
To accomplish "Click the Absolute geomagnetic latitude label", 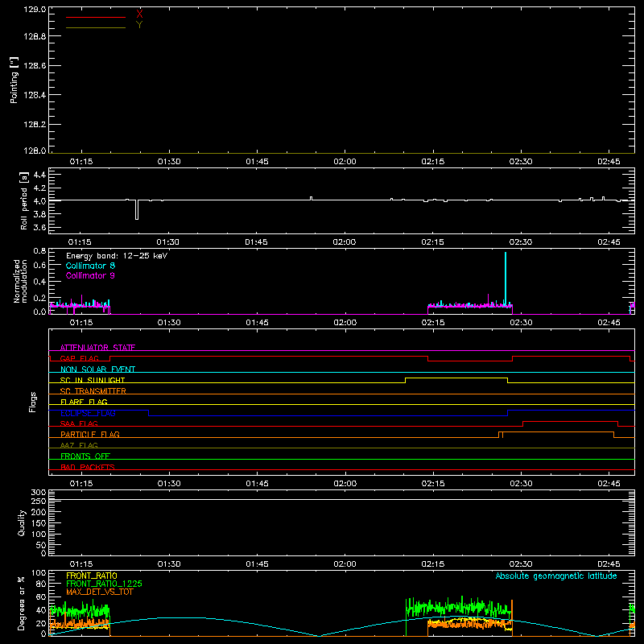I will [556, 576].
